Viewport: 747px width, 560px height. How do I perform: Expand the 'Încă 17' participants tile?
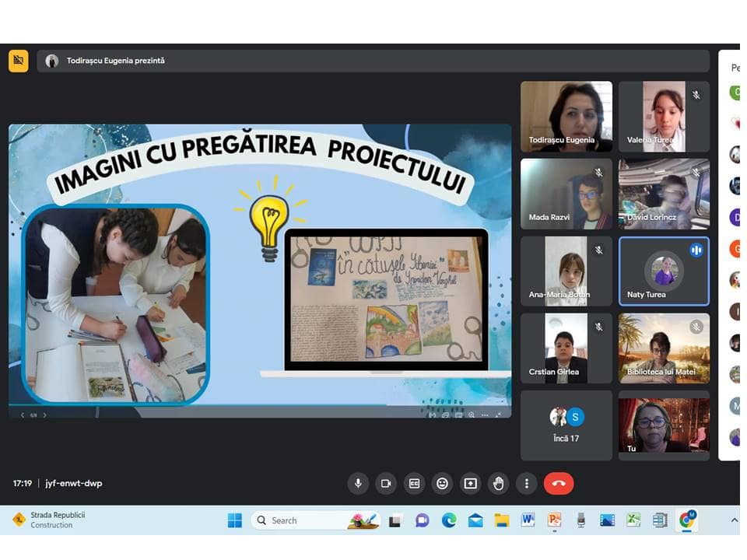point(566,425)
